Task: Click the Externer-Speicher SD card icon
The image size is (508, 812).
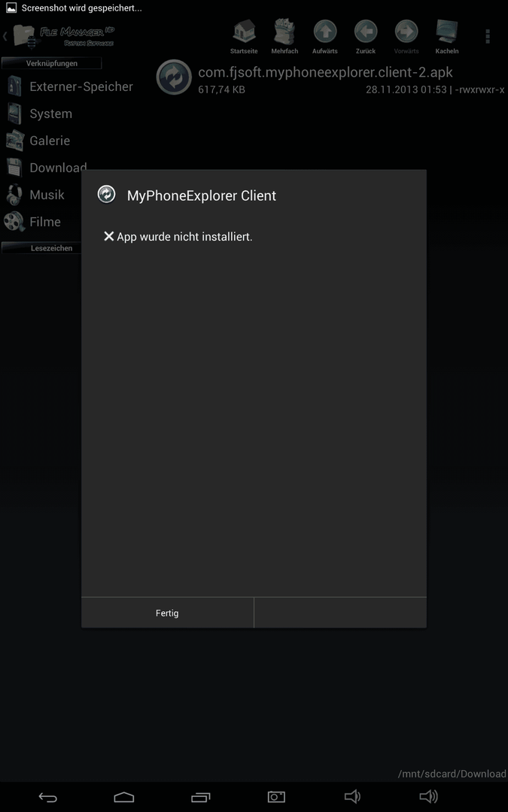Action: (14, 86)
